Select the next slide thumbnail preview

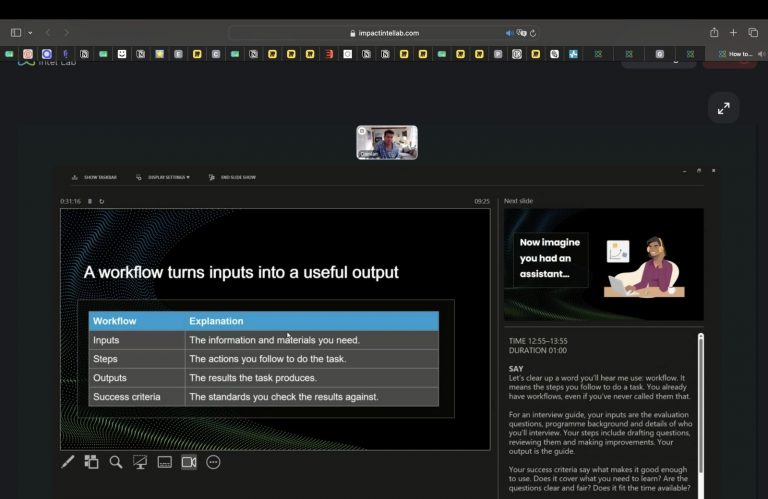[603, 264]
